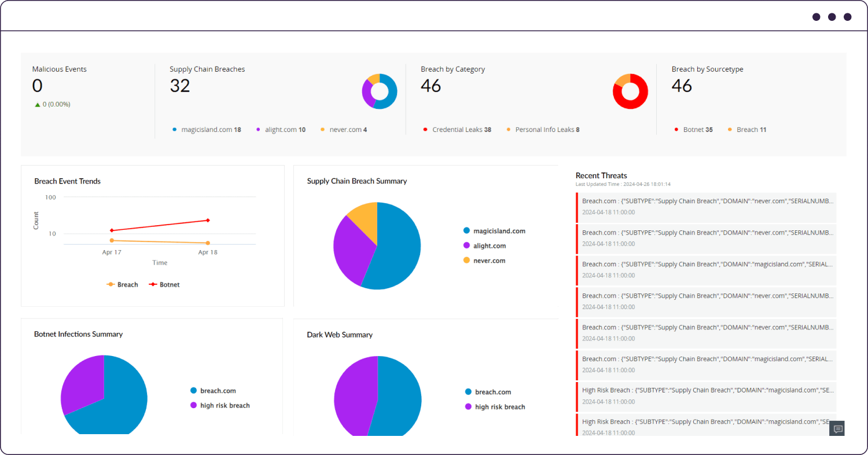Click the Breach Event Trends title
Screen dimensions: 868x455
tap(68, 181)
